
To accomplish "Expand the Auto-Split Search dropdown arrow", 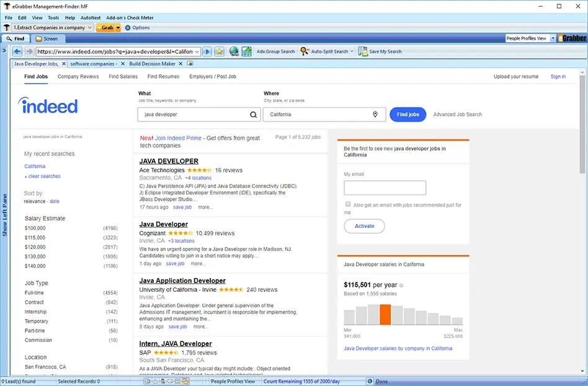I will [x=352, y=51].
